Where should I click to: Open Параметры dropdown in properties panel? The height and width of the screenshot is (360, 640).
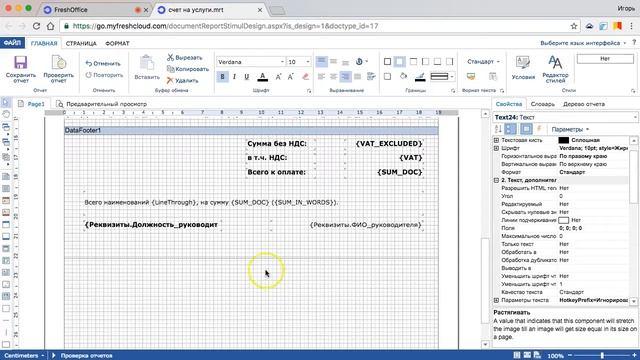tap(570, 129)
